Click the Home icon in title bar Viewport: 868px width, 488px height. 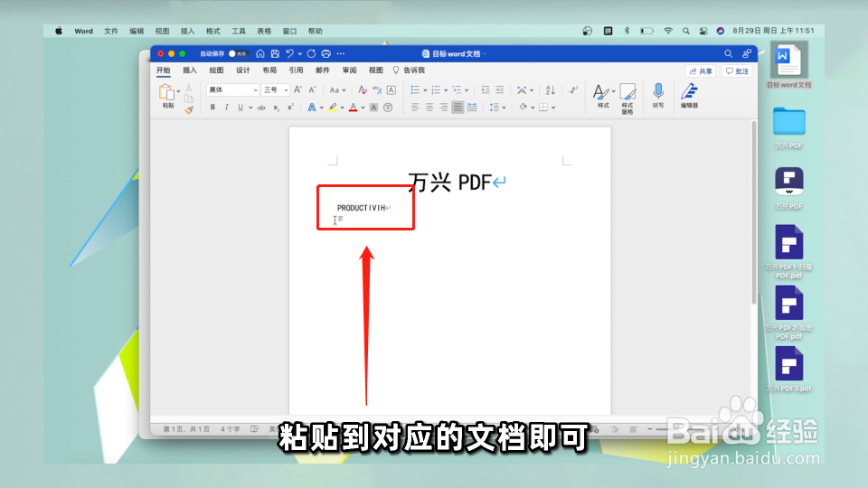pos(260,53)
